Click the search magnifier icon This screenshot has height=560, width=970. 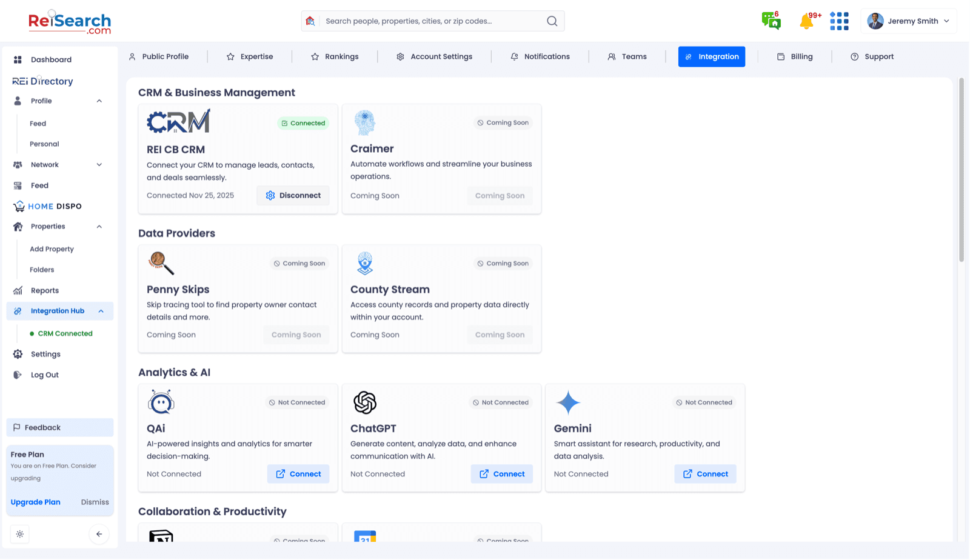point(552,21)
